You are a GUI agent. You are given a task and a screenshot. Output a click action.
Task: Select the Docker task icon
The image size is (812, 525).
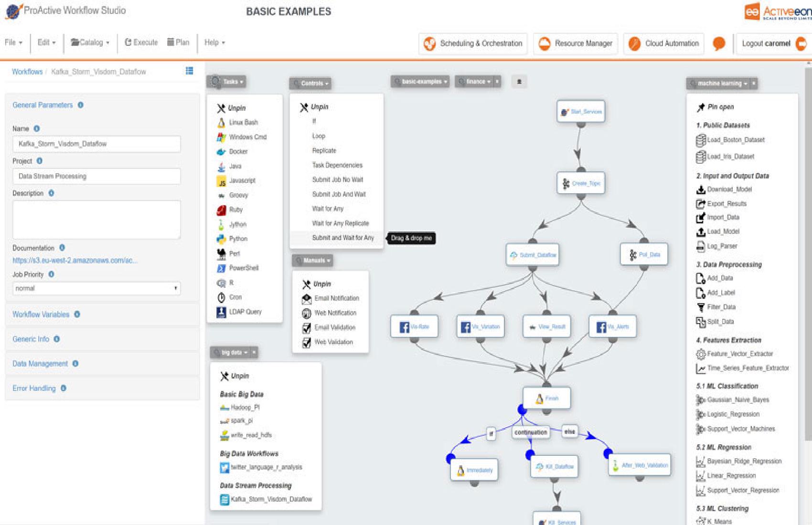pyautogui.click(x=221, y=152)
